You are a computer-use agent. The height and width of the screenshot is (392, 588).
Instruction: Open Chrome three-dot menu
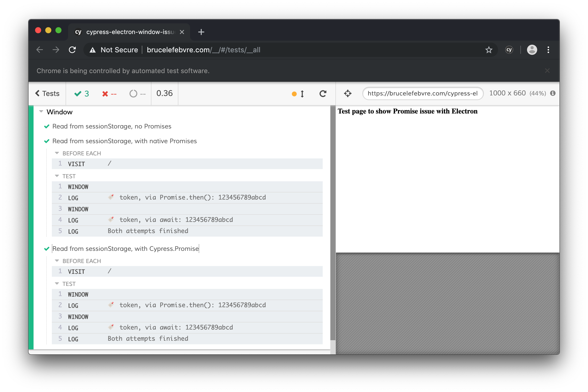(548, 50)
